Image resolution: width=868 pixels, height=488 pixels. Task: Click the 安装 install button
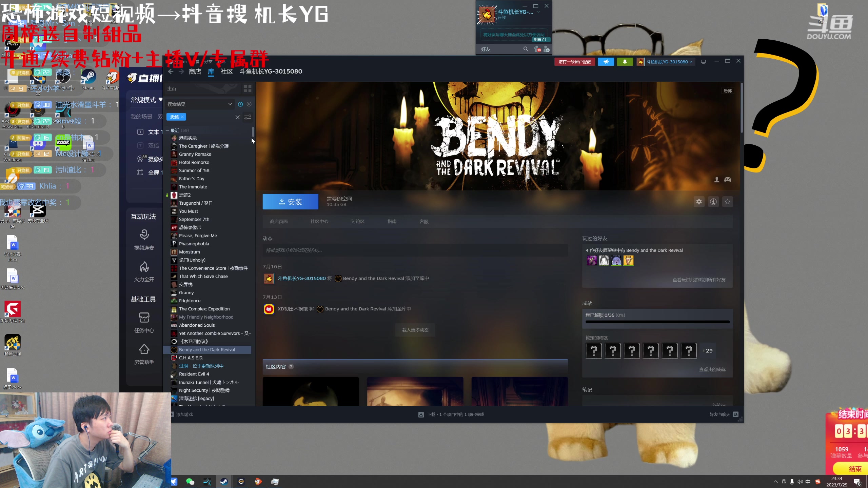pos(290,201)
